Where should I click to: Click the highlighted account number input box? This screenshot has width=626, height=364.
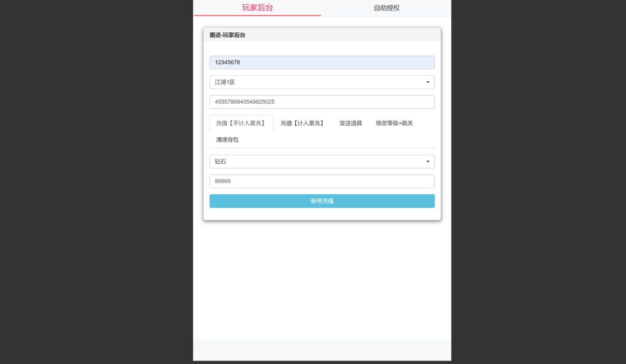[322, 62]
